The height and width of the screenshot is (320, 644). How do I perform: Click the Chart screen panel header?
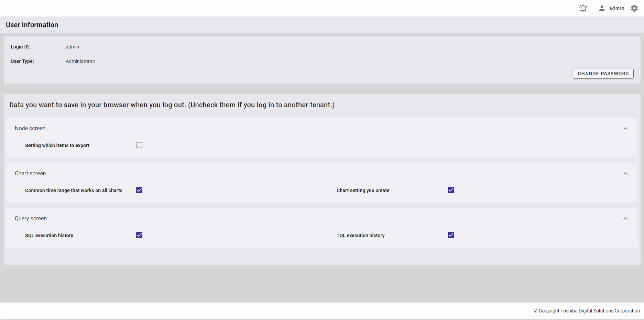point(30,173)
